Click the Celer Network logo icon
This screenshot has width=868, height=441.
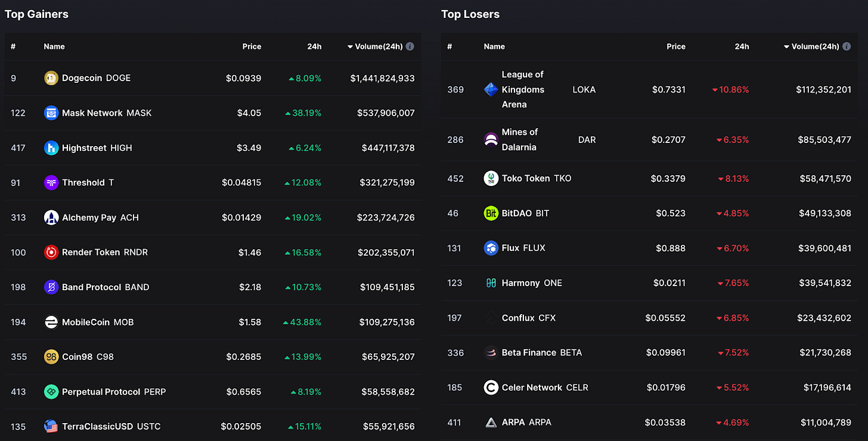tap(491, 387)
